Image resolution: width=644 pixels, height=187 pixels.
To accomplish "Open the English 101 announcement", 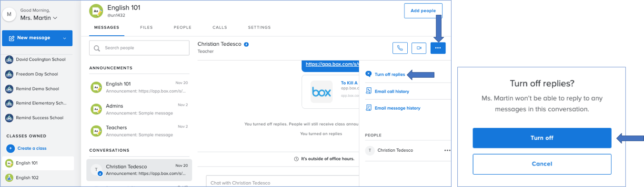I will [139, 87].
